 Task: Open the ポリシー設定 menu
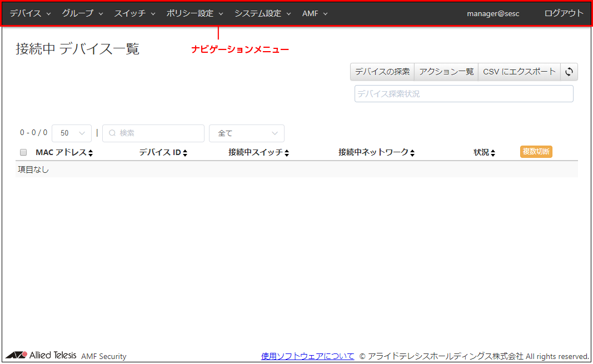pyautogui.click(x=195, y=13)
